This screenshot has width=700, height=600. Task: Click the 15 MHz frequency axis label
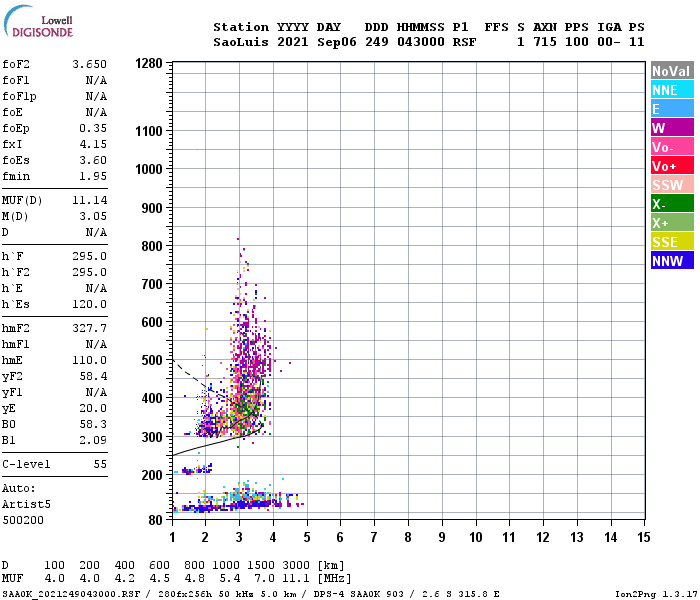pos(643,537)
